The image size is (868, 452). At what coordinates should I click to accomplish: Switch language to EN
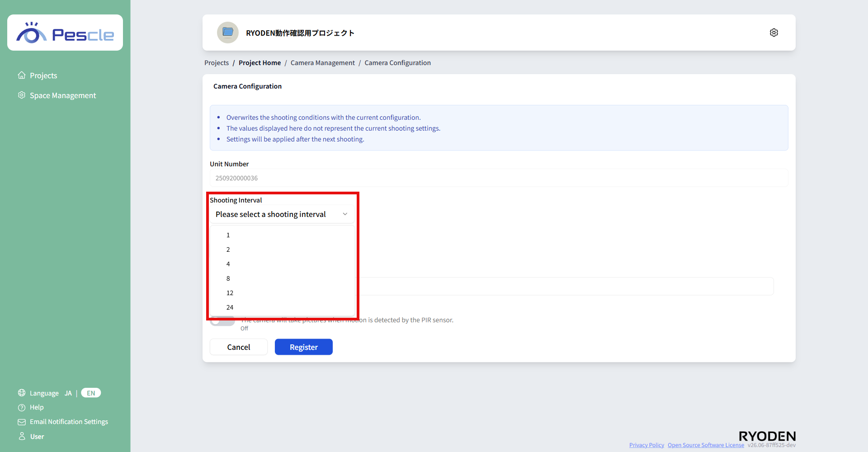tap(91, 393)
